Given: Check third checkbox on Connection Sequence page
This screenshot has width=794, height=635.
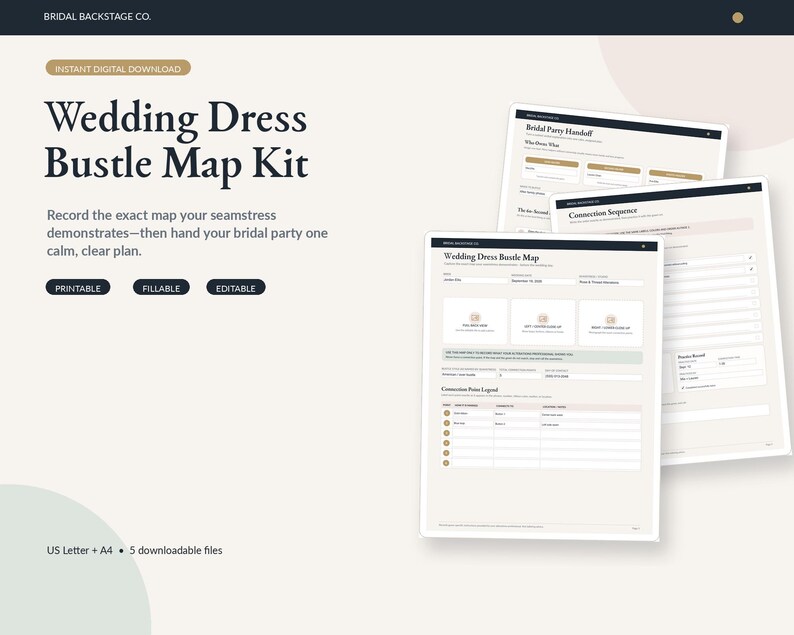Looking at the screenshot, I should pos(752,280).
